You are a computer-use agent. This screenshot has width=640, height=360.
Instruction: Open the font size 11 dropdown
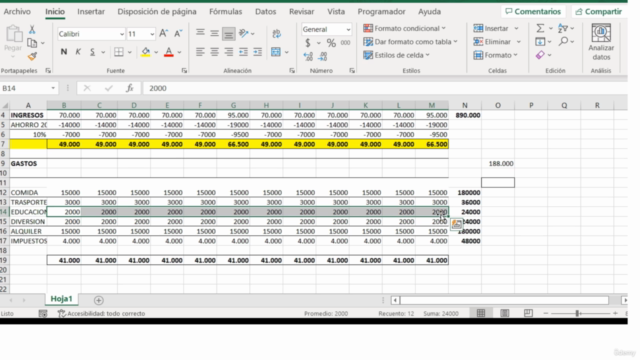tap(152, 34)
